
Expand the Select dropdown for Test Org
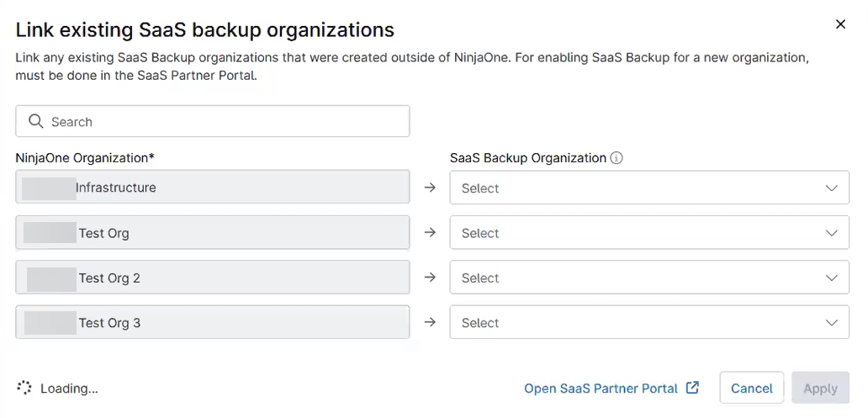click(649, 233)
